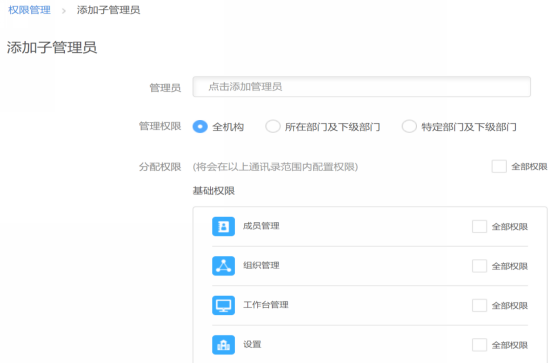Choose 所在部门及下级部门 radio option
The image size is (554, 363).
[x=273, y=127]
